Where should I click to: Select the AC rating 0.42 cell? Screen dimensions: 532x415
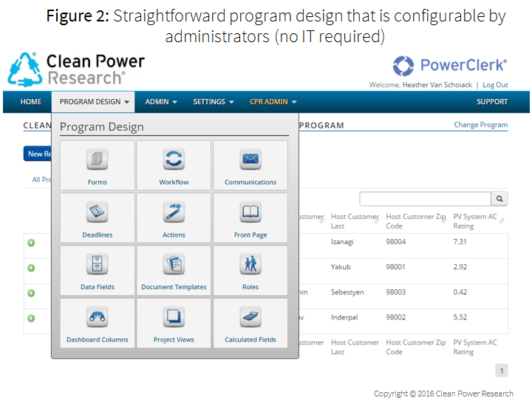pos(460,292)
